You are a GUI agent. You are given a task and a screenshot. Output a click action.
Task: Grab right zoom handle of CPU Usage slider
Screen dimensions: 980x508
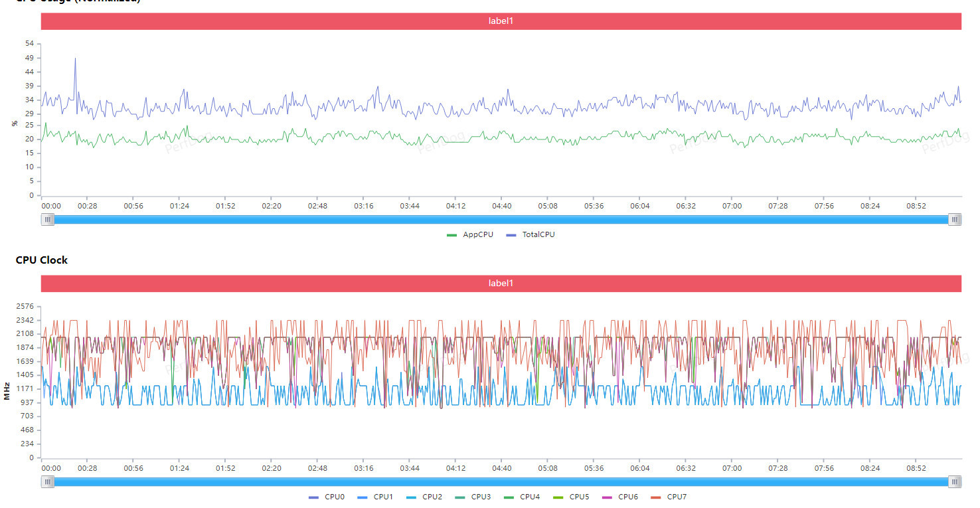(955, 220)
